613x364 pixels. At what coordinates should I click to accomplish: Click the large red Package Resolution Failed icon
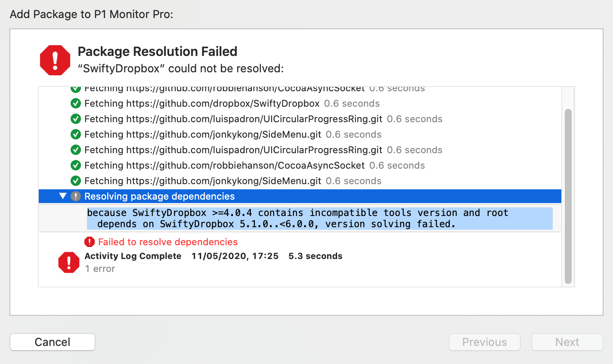(55, 60)
